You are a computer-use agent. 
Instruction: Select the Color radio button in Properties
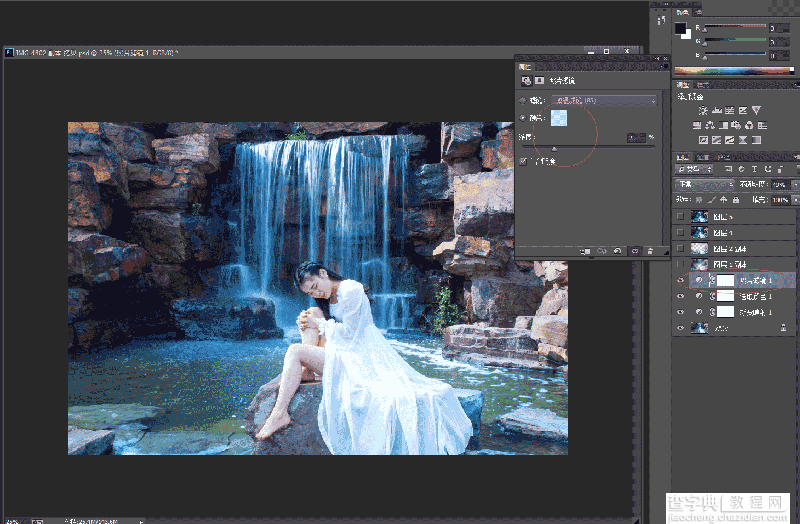coord(522,118)
